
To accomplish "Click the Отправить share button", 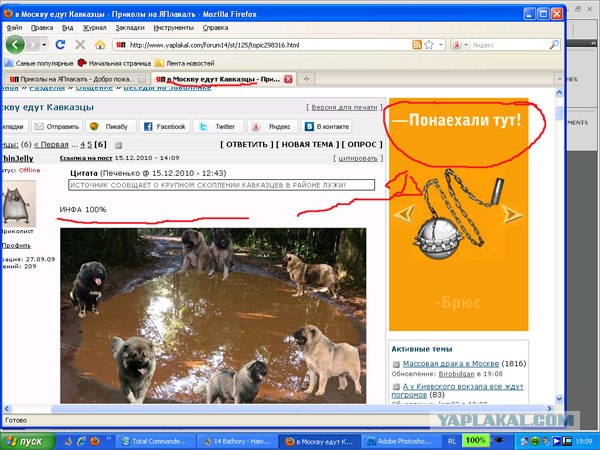I will click(x=57, y=126).
